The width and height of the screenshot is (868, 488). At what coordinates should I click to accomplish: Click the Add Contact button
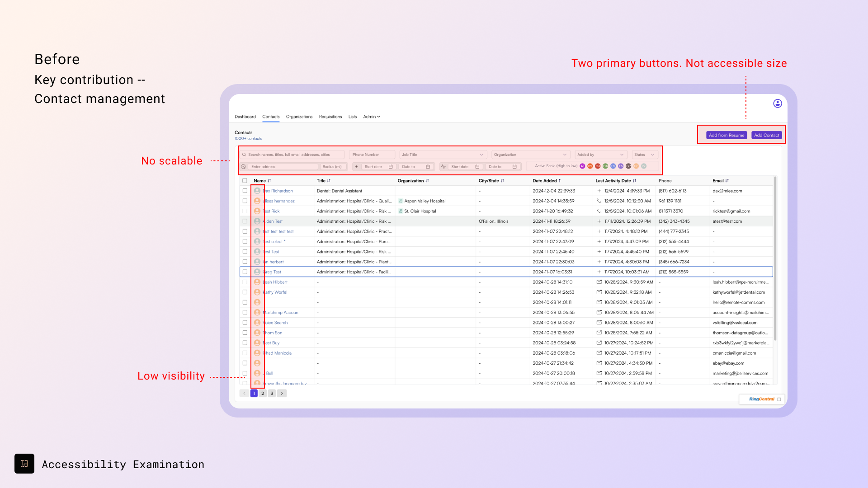tap(766, 135)
